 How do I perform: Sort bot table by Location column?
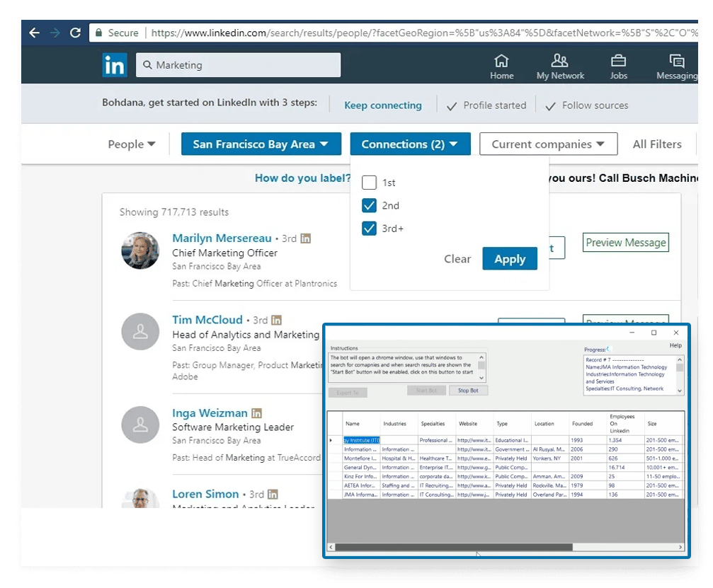point(549,424)
